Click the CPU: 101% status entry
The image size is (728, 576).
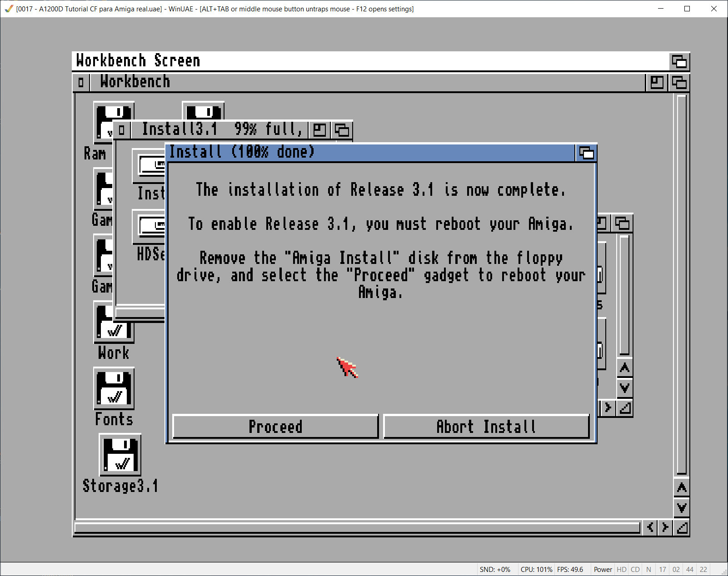point(536,570)
